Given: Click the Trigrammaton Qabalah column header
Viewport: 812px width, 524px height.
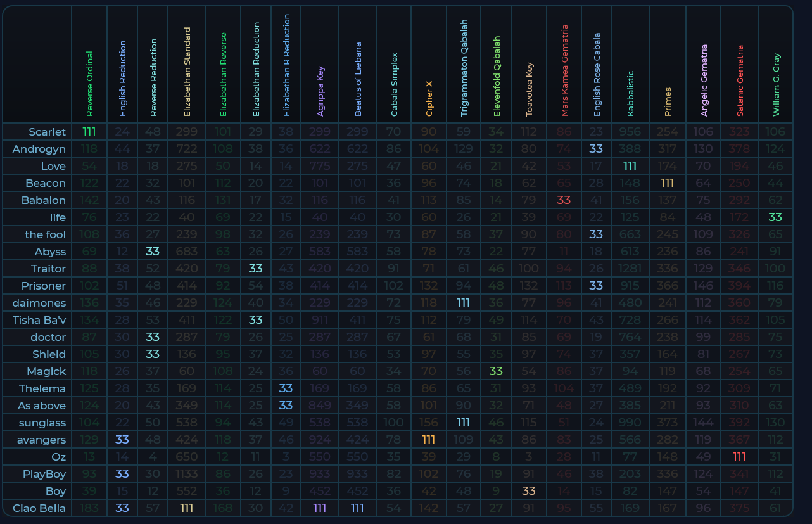Looking at the screenshot, I should tap(464, 67).
